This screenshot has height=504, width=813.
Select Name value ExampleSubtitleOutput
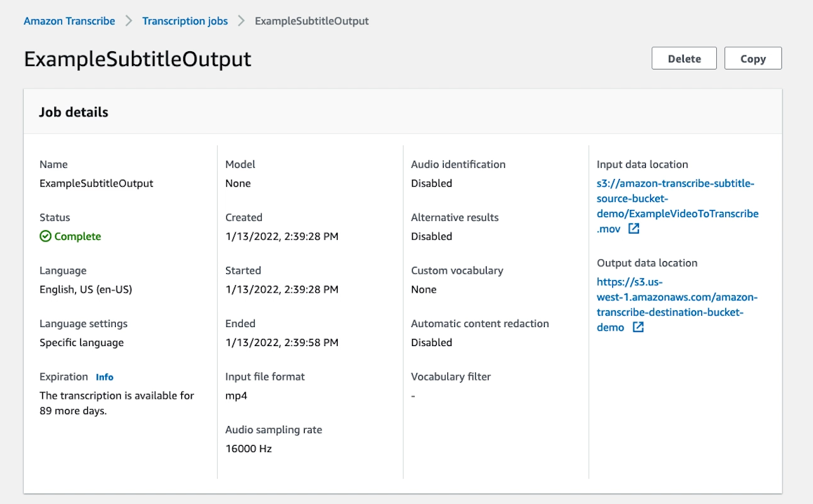point(96,183)
